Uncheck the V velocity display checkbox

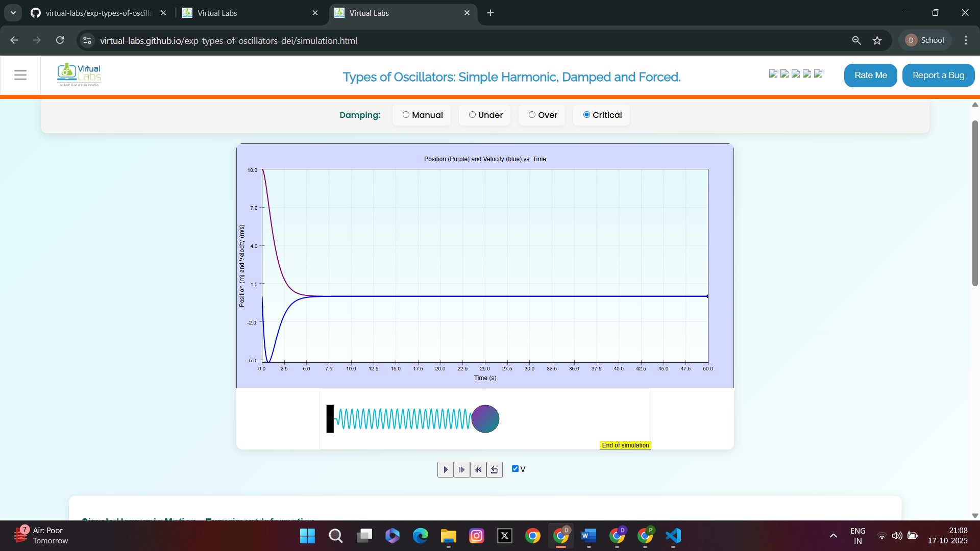[x=516, y=468]
